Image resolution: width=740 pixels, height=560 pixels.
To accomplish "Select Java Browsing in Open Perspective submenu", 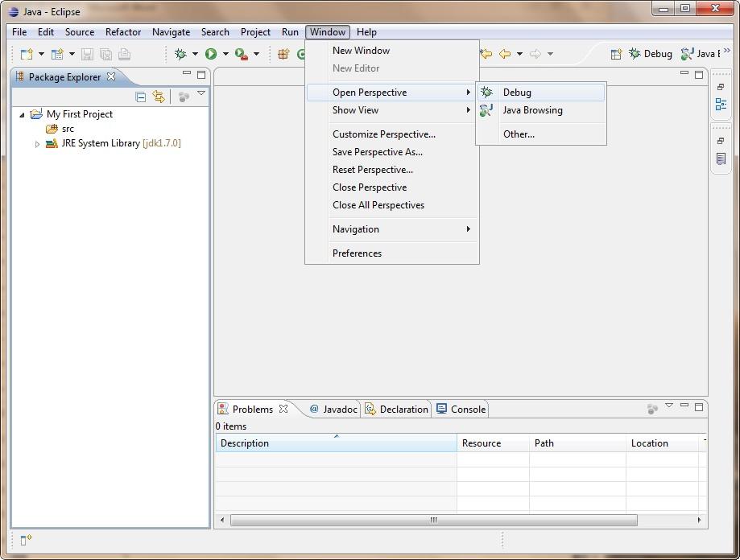I will coord(541,110).
